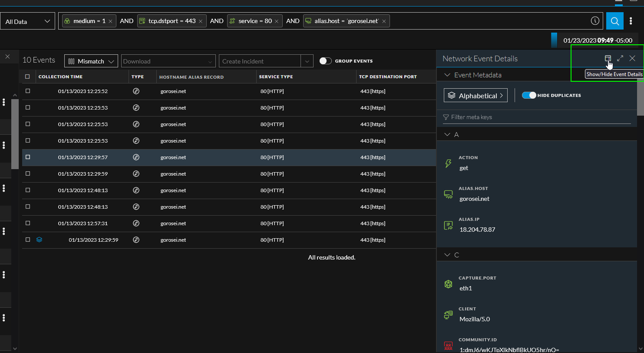Open the query info icon
Image resolution: width=644 pixels, height=353 pixels.
595,21
